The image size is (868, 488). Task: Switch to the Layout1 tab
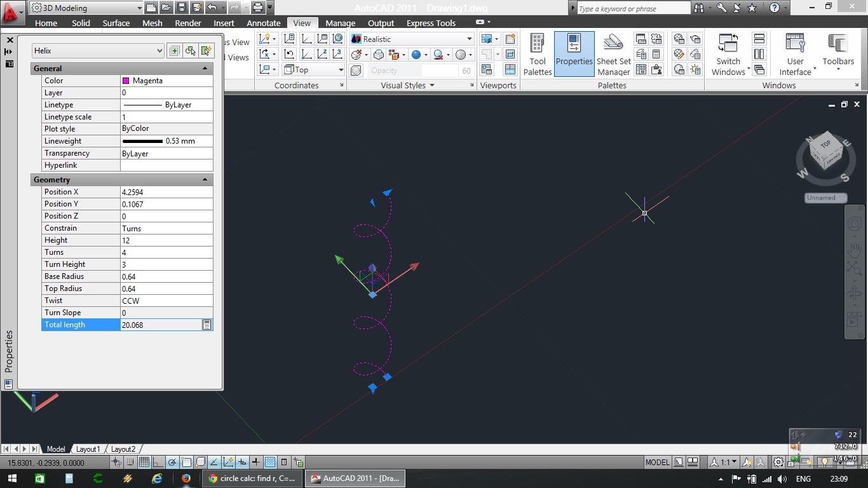88,449
